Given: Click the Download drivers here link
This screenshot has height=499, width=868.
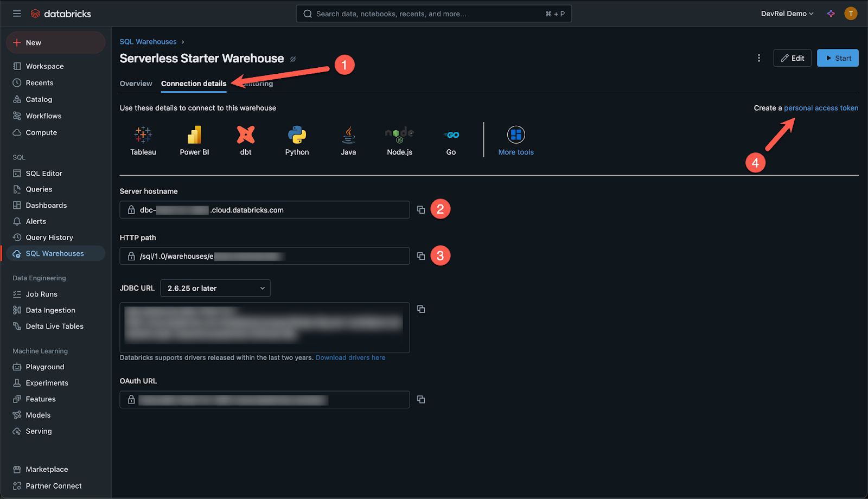Looking at the screenshot, I should [350, 358].
